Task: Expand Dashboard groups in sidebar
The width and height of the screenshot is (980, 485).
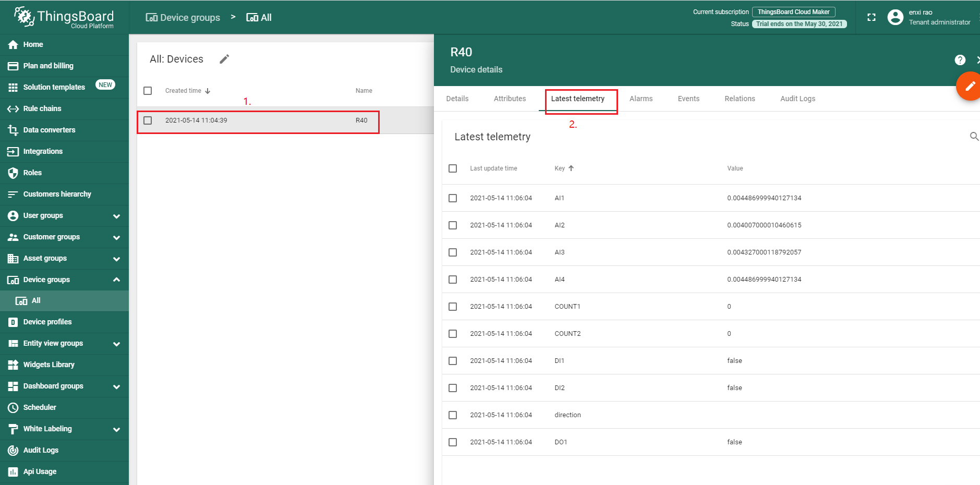Action: tap(116, 386)
